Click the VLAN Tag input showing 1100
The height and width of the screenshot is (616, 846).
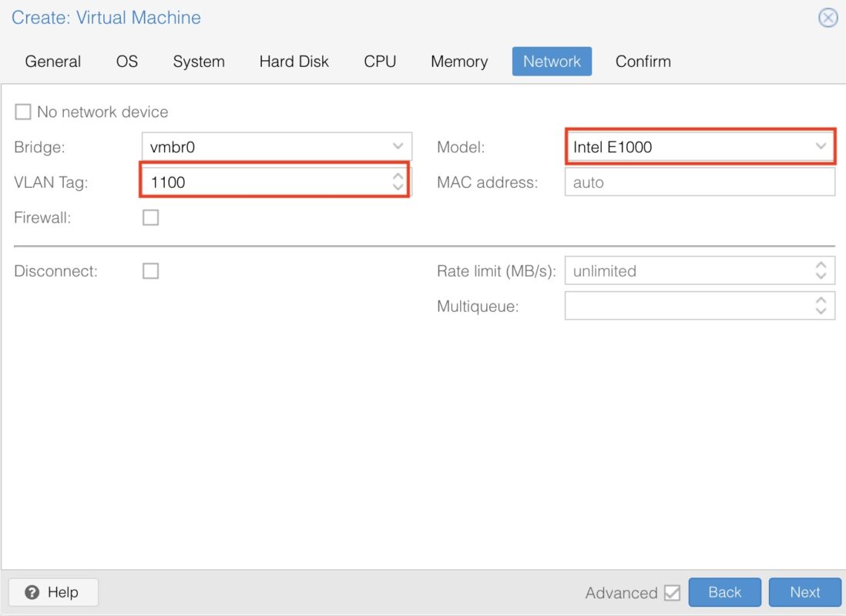270,182
